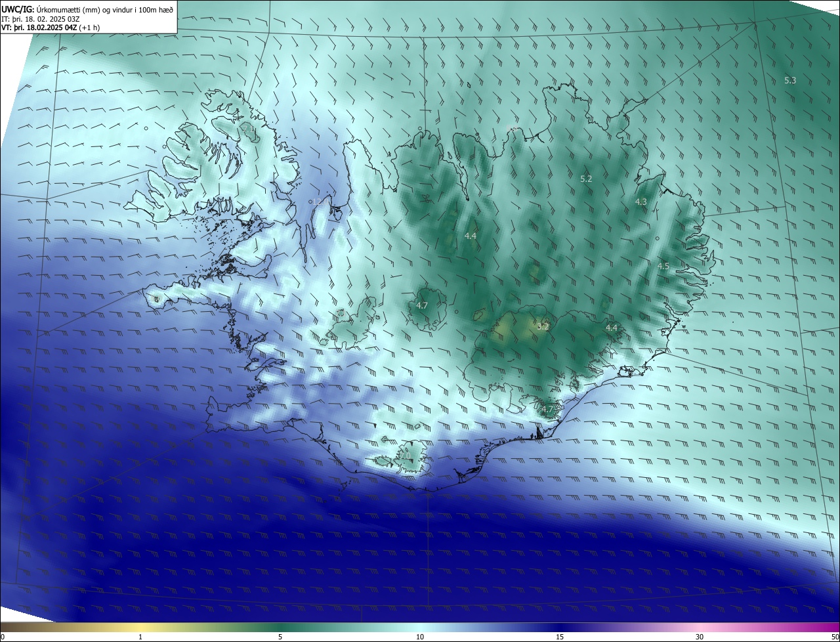The width and height of the screenshot is (840, 642).
Task: Click the '1' tick on the colour scale
Action: [x=140, y=637]
